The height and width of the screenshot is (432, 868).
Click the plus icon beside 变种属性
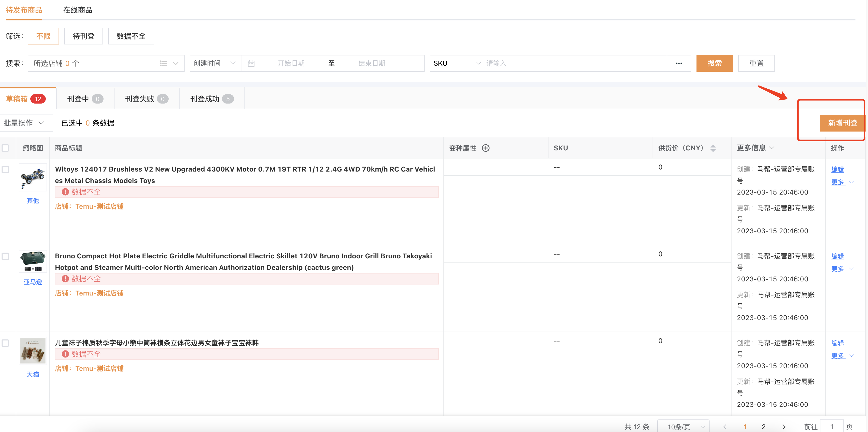pos(486,148)
